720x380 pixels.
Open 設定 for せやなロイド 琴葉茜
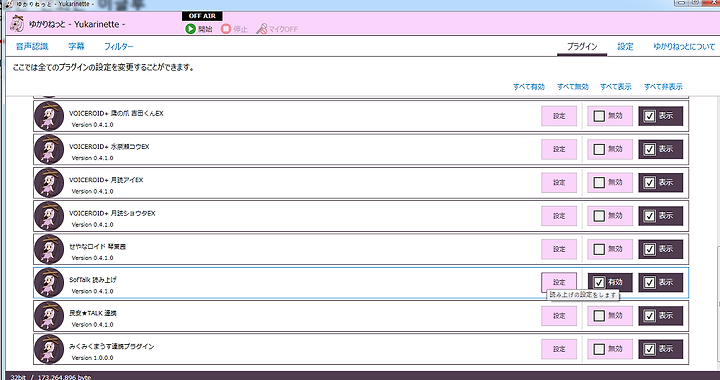pos(559,249)
